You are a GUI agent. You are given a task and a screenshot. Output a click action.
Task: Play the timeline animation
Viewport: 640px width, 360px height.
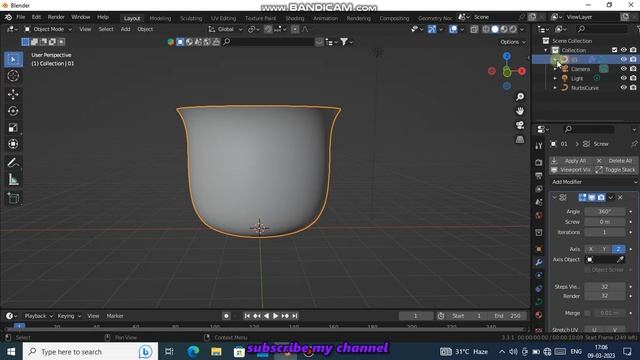point(276,316)
